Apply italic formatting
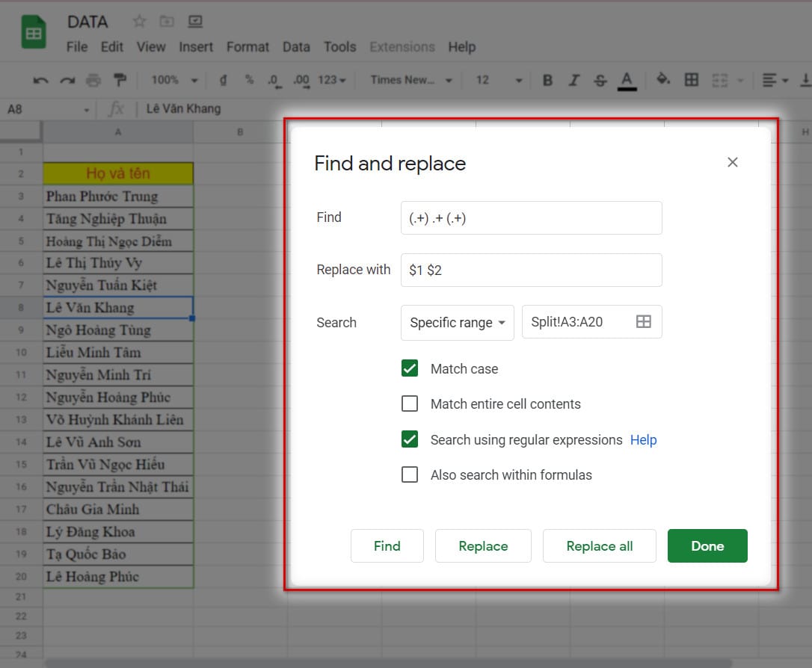 [x=573, y=80]
